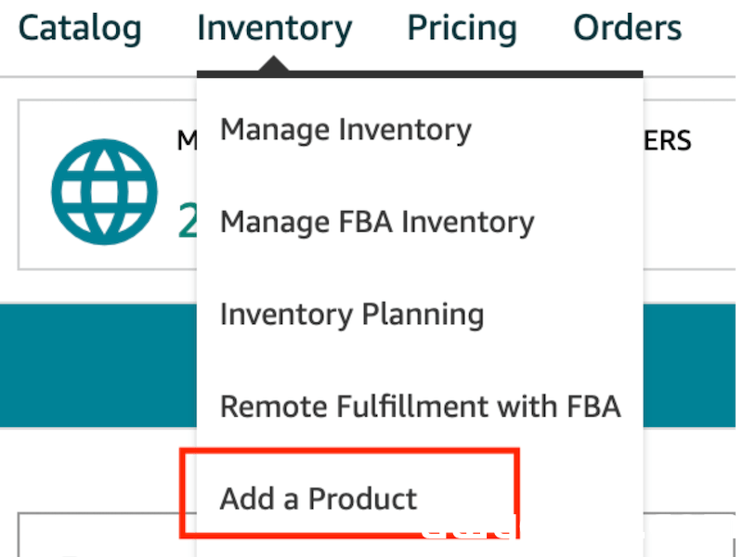Open the Orders menu
This screenshot has height=557, width=756.
[627, 28]
